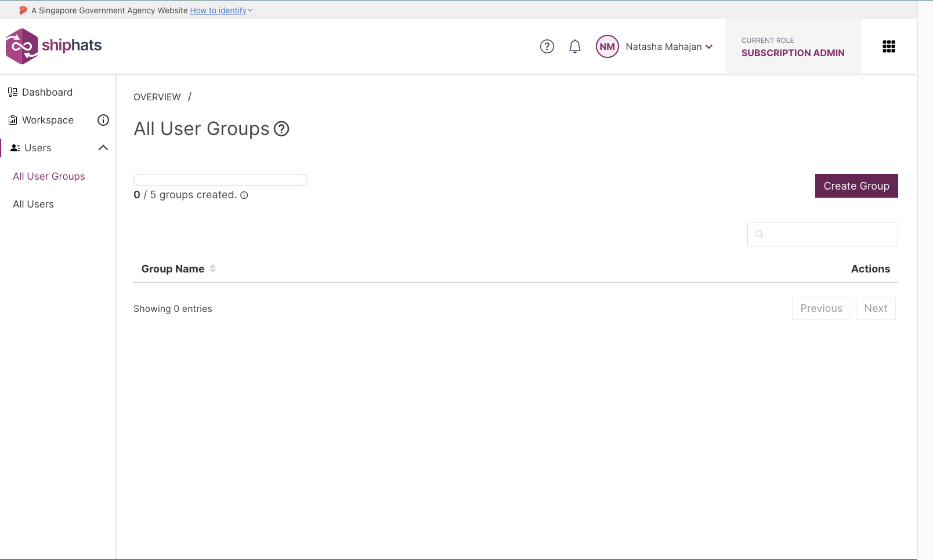Screen dimensions: 933x560
Task: Select All Users in sidebar
Action: pos(33,204)
